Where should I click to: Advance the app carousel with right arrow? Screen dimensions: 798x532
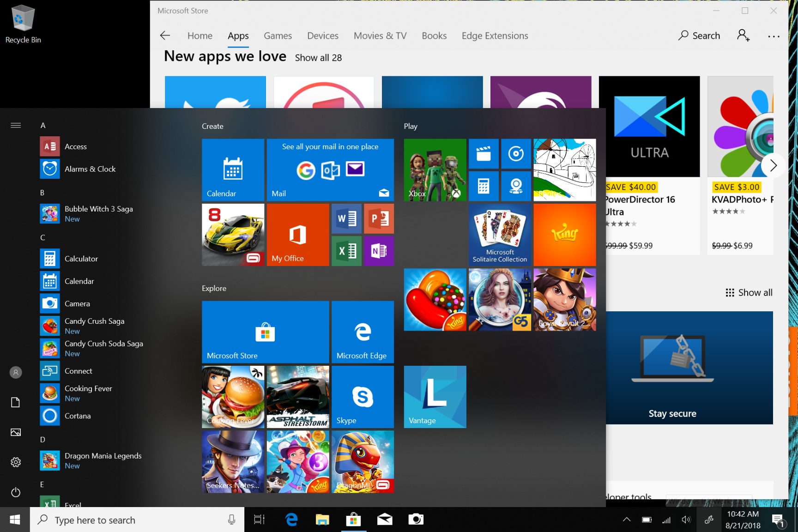point(774,165)
